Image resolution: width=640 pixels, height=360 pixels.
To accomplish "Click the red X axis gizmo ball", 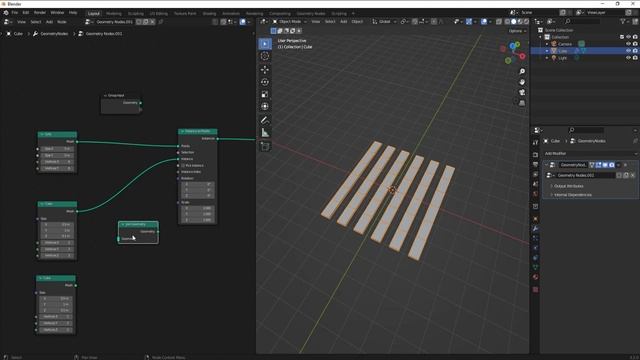I will click(x=522, y=56).
